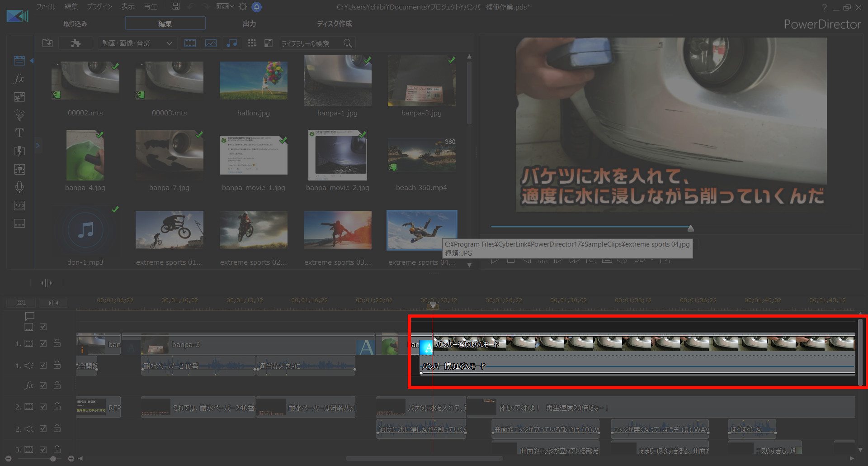Click the timeline zoom slider knob
The width and height of the screenshot is (868, 466).
point(53,458)
